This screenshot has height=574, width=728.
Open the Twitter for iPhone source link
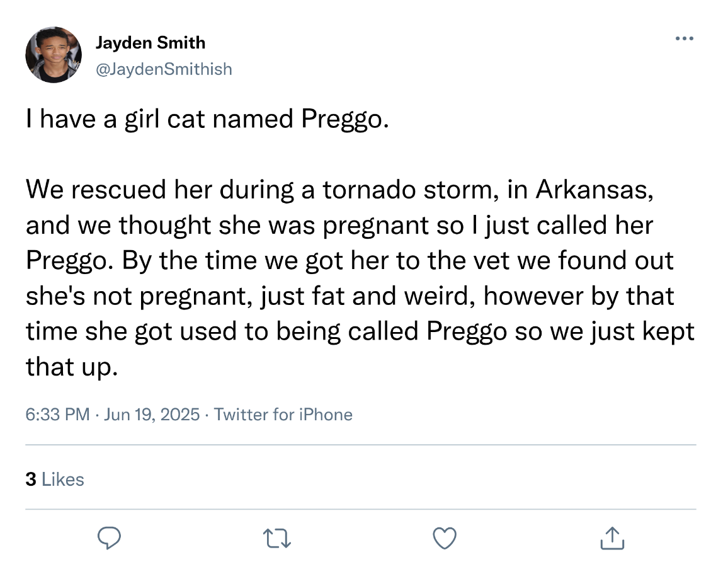283,415
